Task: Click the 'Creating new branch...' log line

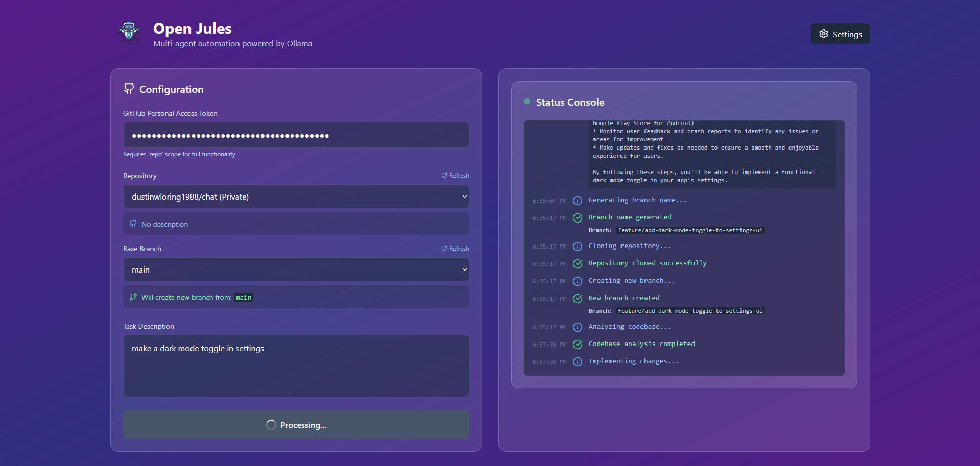Action: pyautogui.click(x=632, y=281)
